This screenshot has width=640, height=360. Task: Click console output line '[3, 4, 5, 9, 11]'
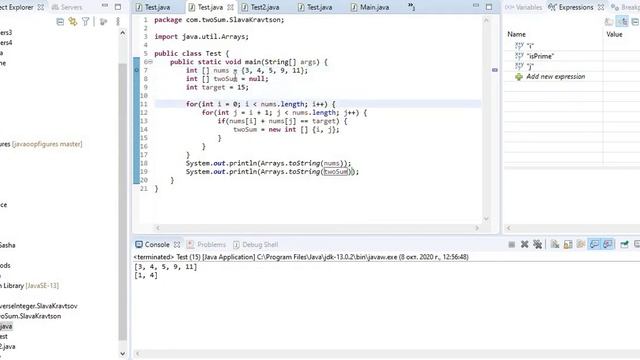coord(166,267)
